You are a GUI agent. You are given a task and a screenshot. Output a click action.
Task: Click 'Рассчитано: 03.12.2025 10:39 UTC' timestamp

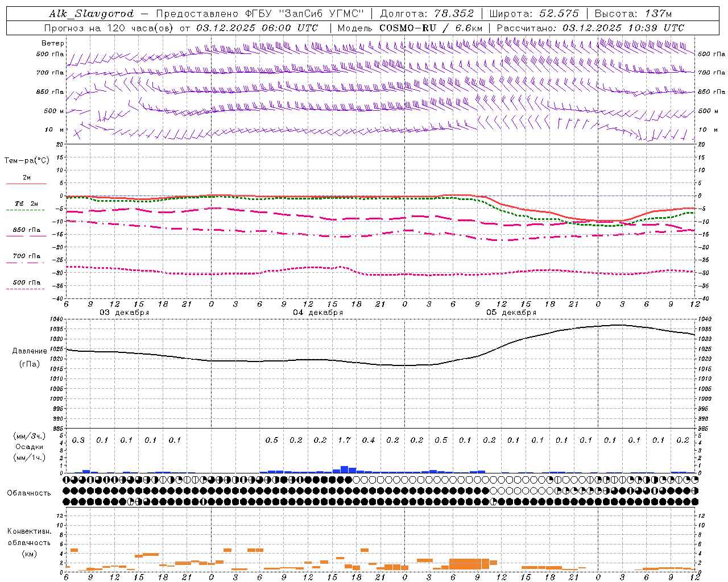coord(590,28)
